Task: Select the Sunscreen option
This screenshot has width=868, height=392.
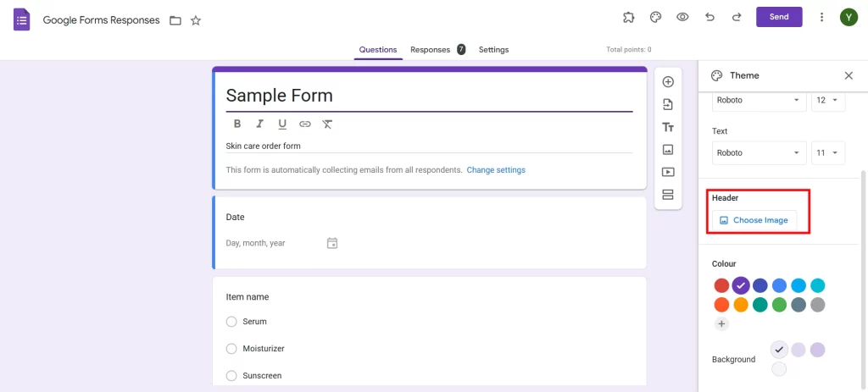Action: 231,376
